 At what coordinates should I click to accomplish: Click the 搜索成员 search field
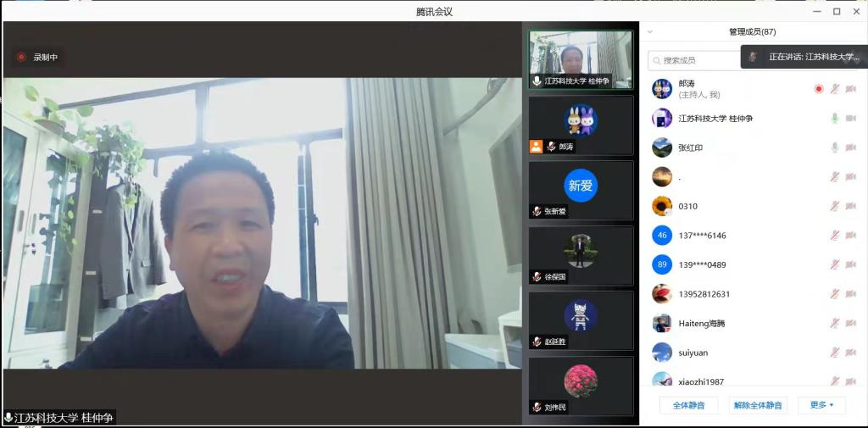click(x=695, y=60)
